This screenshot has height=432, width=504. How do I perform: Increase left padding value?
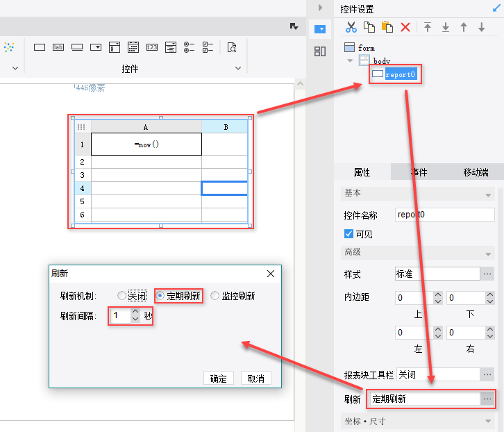click(438, 329)
